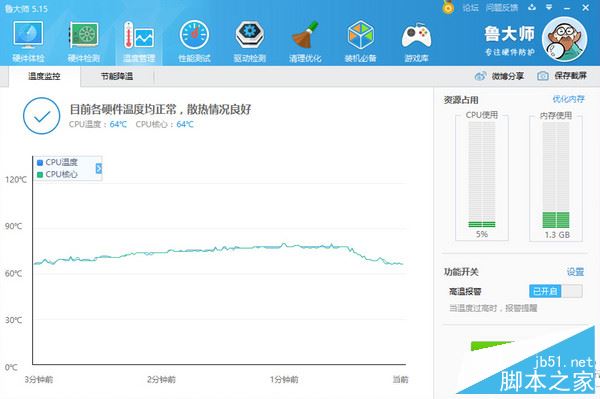Click the 当温度过高时，报警提醒 description
Image resolution: width=600 pixels, height=399 pixels.
(493, 308)
